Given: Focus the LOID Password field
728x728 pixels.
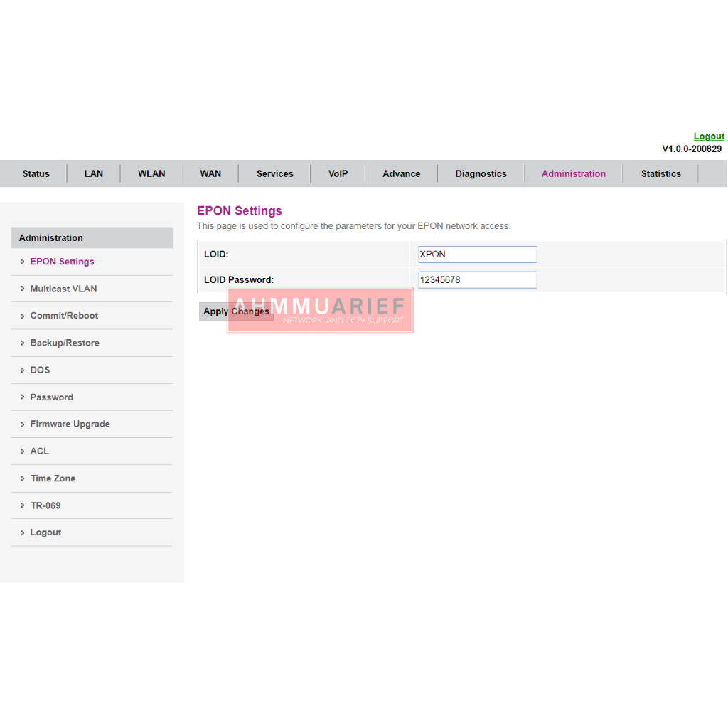Looking at the screenshot, I should [477, 280].
